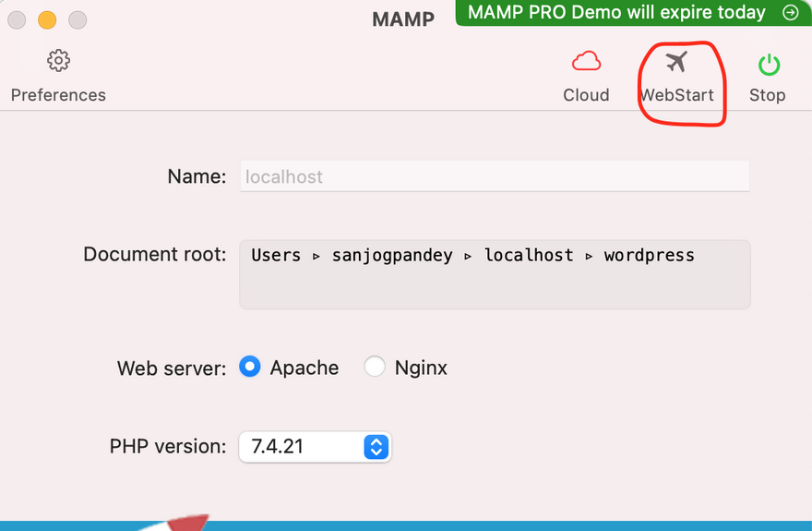This screenshot has width=812, height=531.
Task: Click the arrow icon in the demo banner
Action: click(x=790, y=13)
